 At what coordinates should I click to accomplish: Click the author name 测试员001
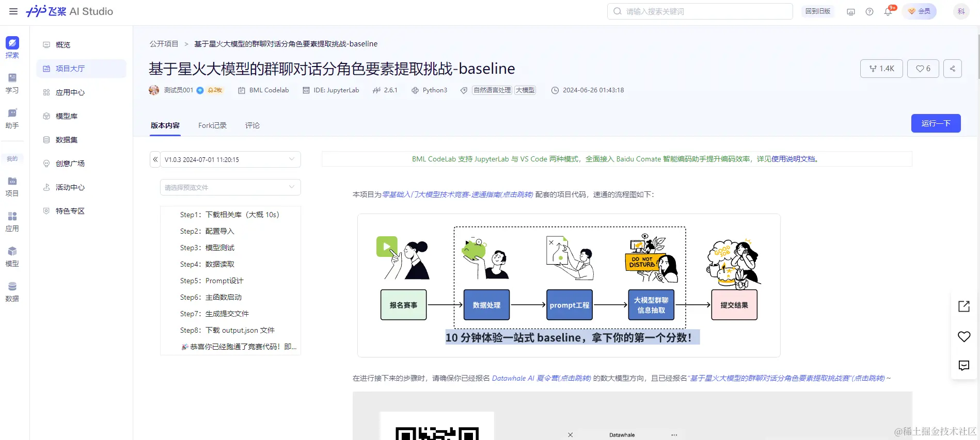point(179,90)
